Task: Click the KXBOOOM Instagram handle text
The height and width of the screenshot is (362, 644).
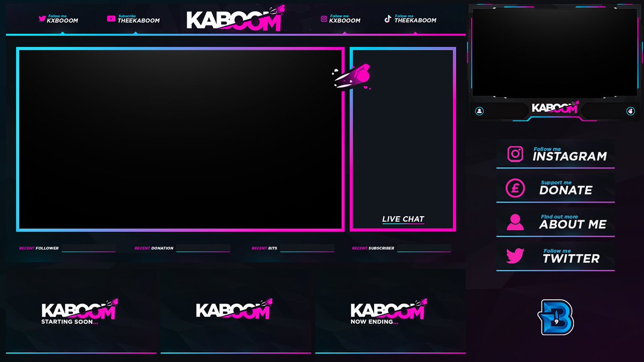Action: point(345,20)
